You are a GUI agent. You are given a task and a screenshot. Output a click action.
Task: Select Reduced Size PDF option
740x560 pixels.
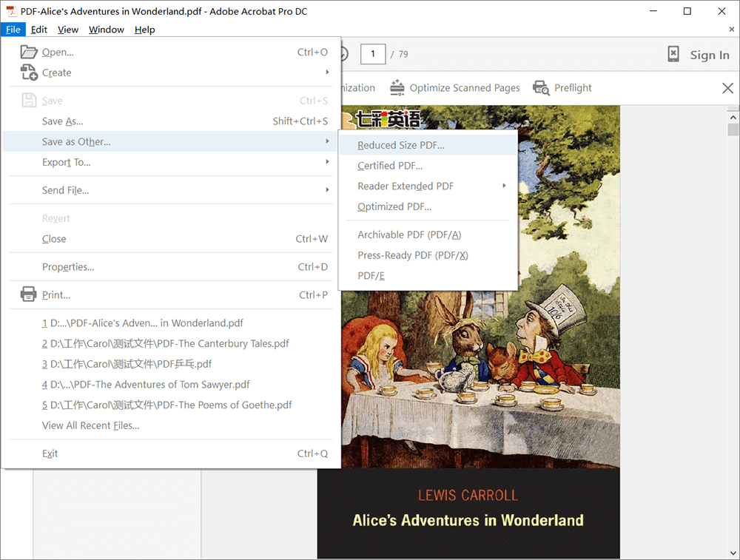401,145
